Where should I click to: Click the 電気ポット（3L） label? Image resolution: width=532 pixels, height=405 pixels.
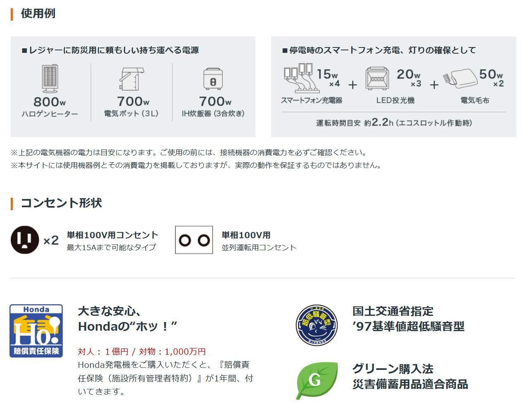point(131,114)
